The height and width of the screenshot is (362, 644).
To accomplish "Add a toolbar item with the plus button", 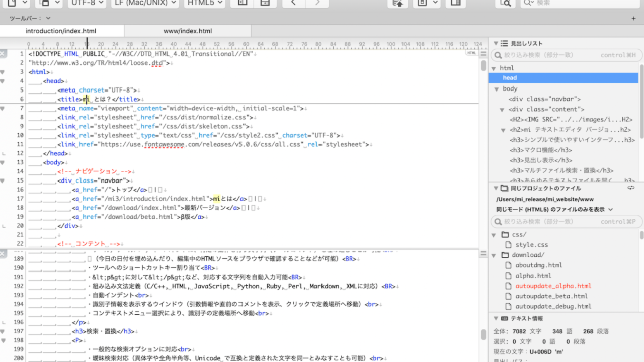I will tap(634, 19).
